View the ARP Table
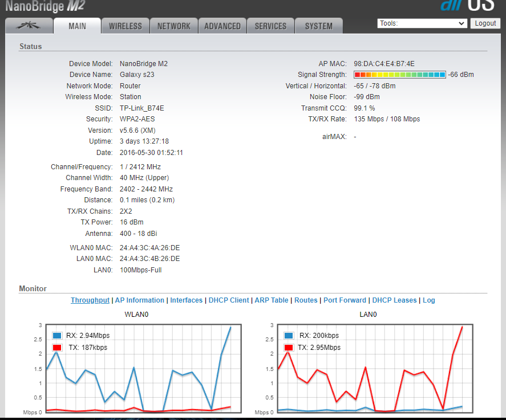Image resolution: width=506 pixels, height=420 pixels. pos(272,300)
